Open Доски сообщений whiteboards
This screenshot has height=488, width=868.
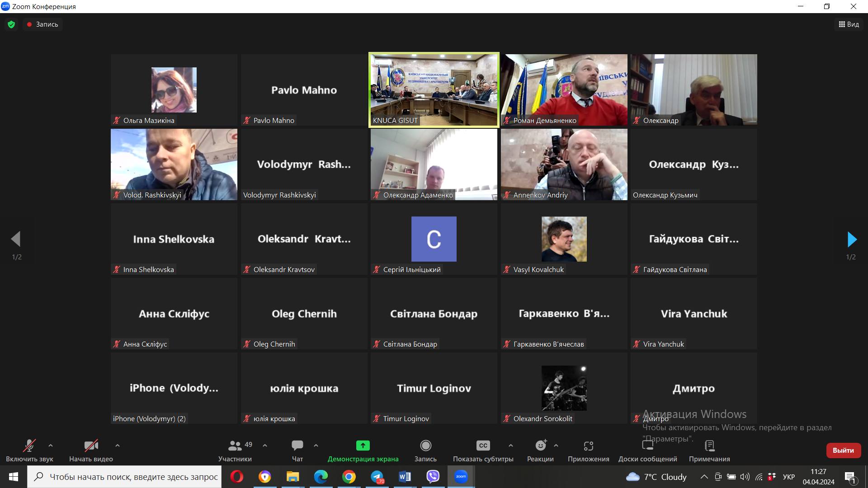point(648,451)
